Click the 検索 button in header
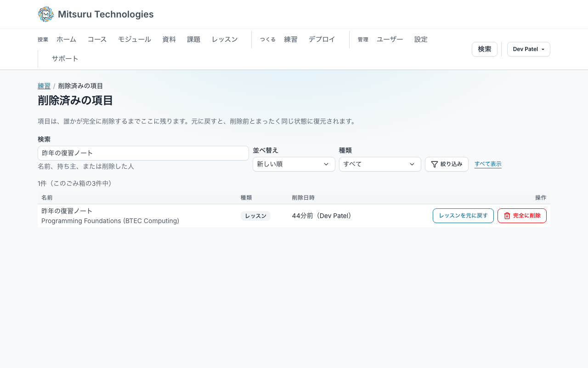The image size is (588, 368). coord(485,49)
